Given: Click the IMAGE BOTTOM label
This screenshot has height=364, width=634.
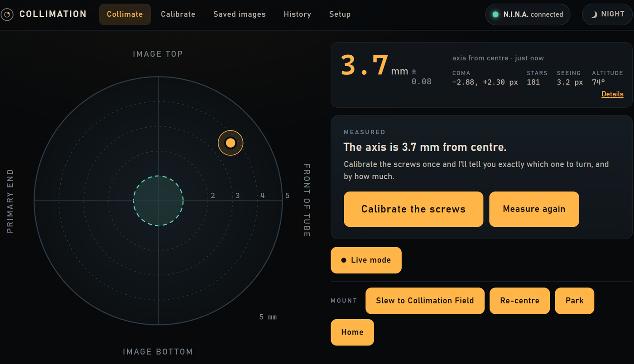Looking at the screenshot, I should pos(158,352).
